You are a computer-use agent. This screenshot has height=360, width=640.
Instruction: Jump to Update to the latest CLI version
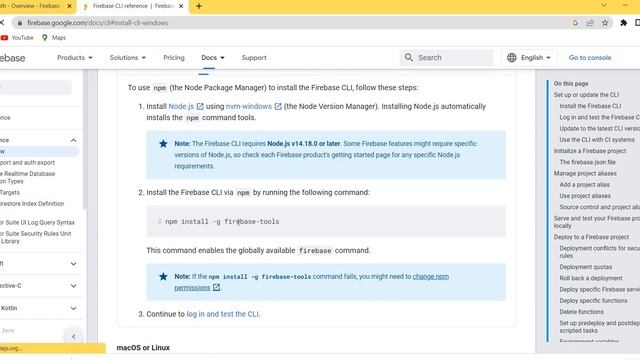599,128
